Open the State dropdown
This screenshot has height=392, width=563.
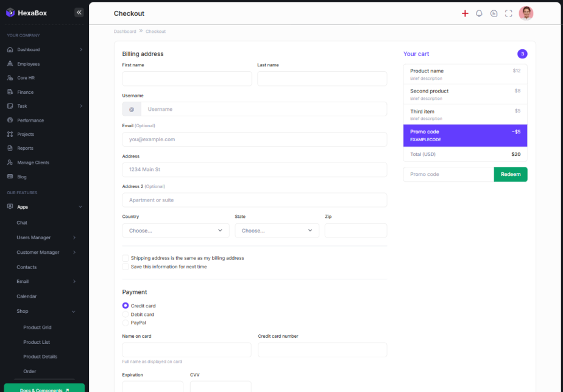point(277,231)
